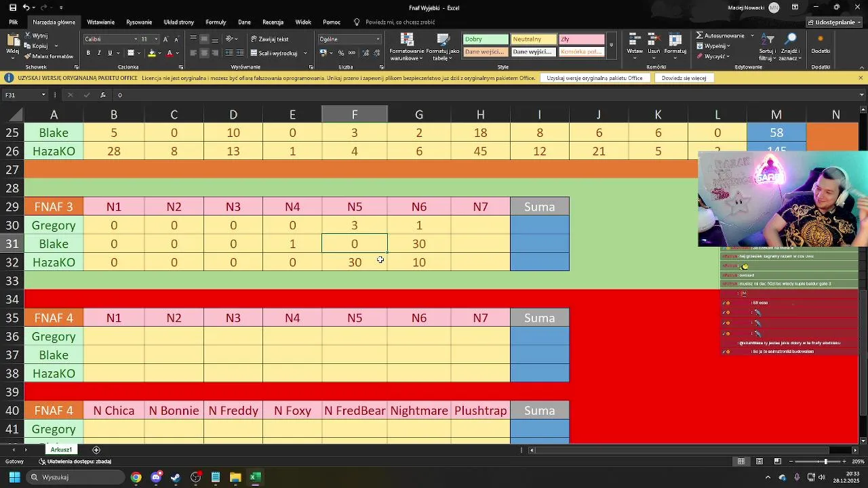Click the save icon in title bar
Image resolution: width=868 pixels, height=488 pixels.
coord(13,7)
